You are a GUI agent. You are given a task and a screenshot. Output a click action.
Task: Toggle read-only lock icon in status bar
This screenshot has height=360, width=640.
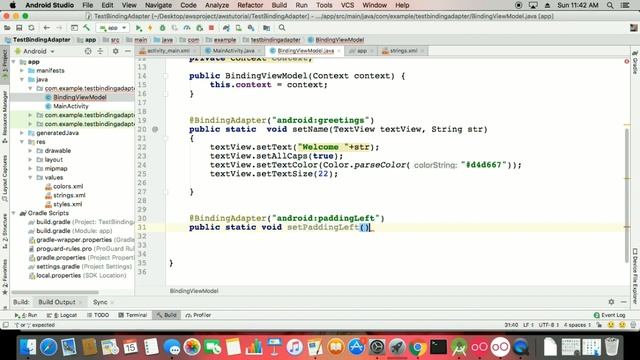pos(599,325)
